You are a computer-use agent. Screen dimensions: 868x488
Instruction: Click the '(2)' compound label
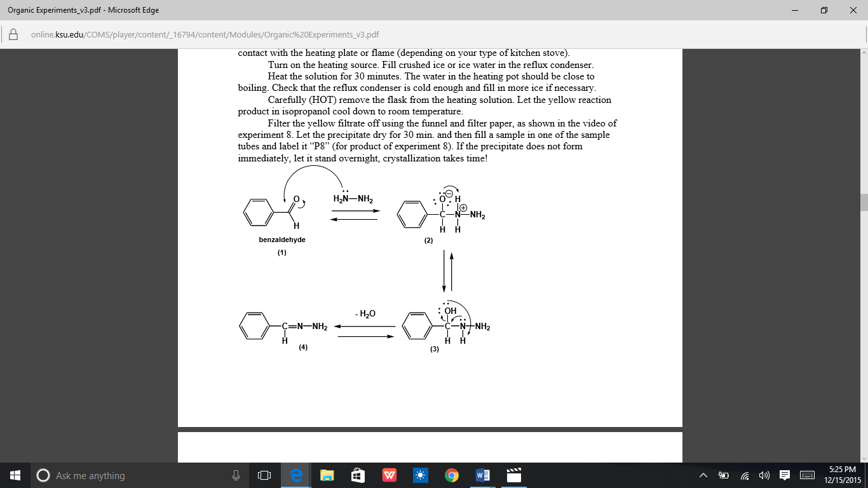click(x=429, y=241)
